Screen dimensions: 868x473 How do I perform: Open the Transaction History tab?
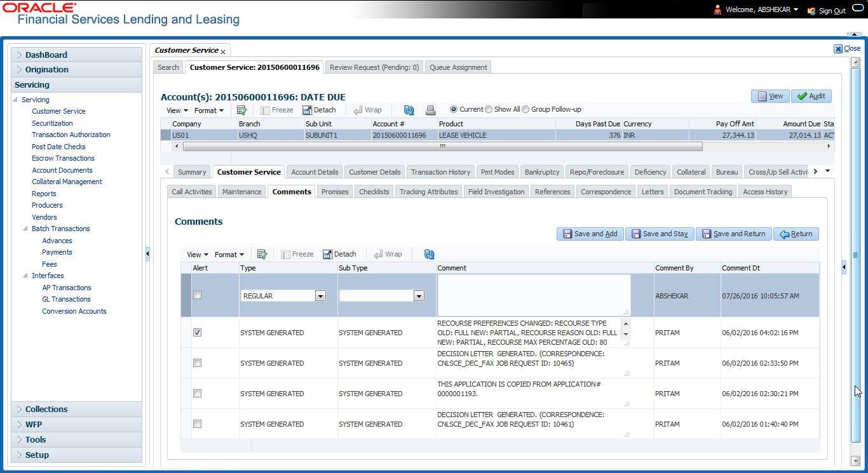point(440,172)
